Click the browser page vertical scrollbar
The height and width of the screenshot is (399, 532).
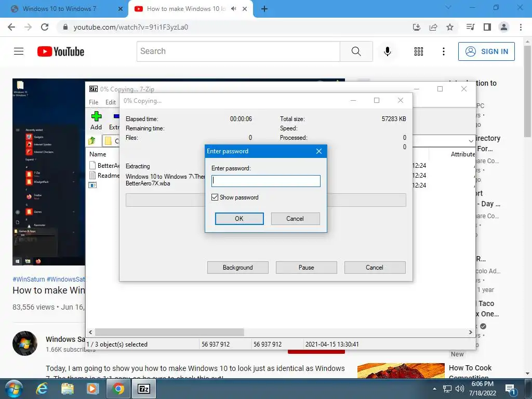[x=527, y=91]
